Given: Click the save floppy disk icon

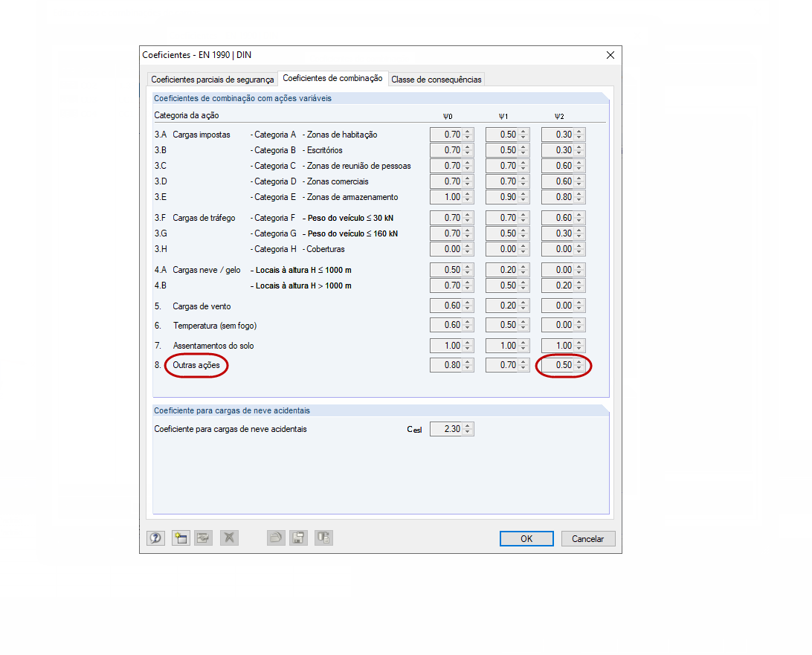Looking at the screenshot, I should pyautogui.click(x=298, y=538).
